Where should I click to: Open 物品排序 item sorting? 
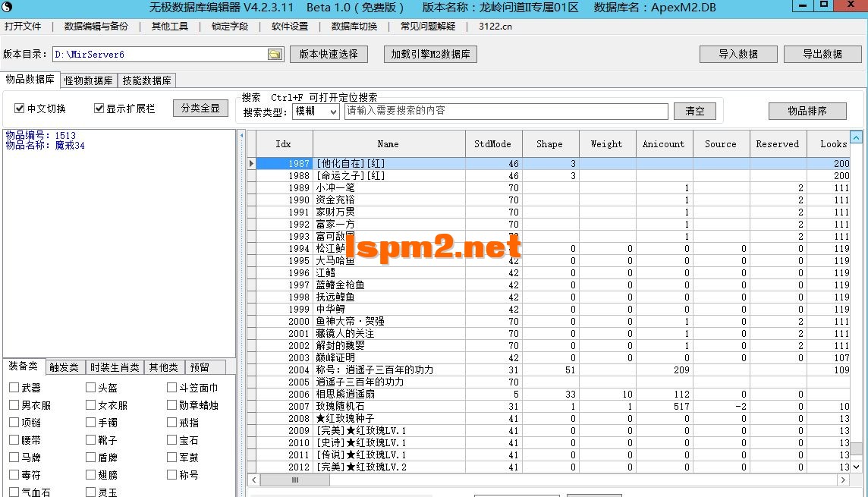[807, 111]
